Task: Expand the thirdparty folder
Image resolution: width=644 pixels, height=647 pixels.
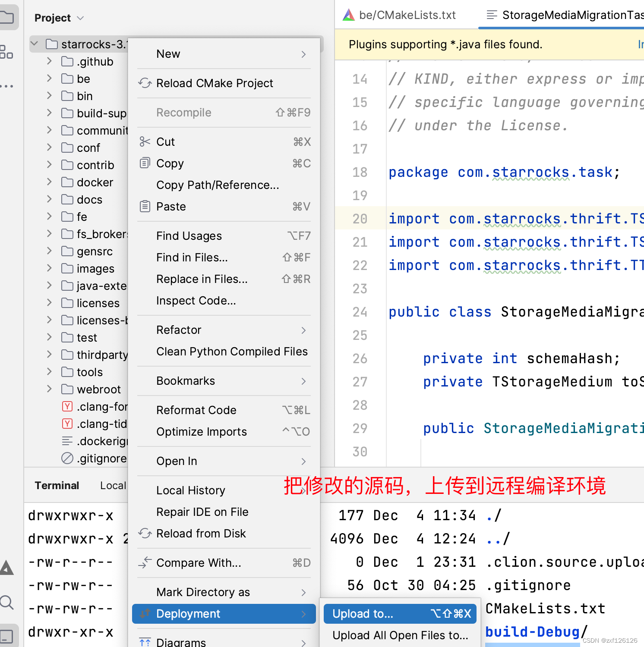Action: [49, 355]
